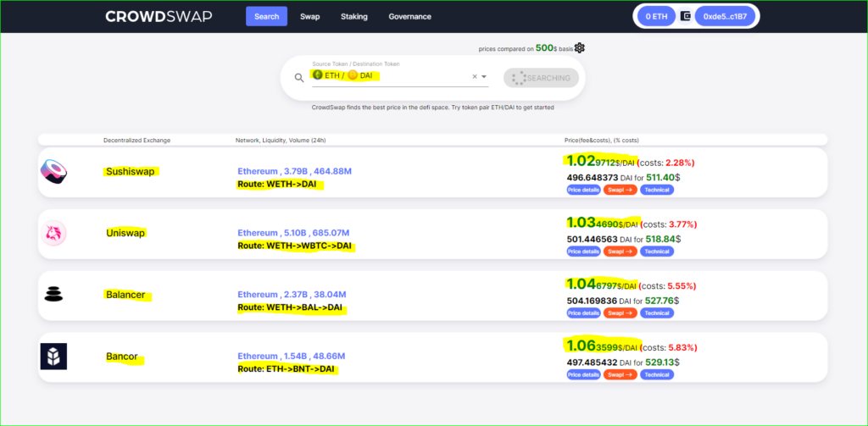Click the Balancer exchange name

click(x=125, y=295)
